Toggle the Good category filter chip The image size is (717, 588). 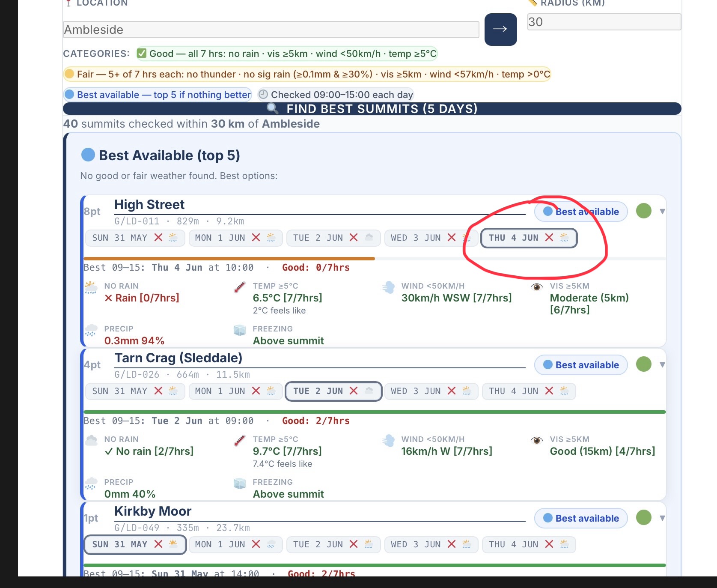286,54
